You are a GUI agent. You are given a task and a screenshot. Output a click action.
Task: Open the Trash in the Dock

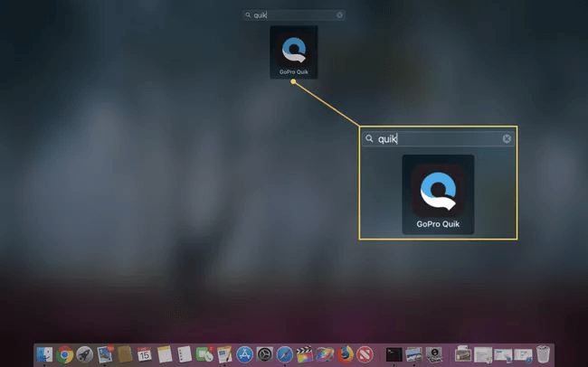tap(543, 354)
